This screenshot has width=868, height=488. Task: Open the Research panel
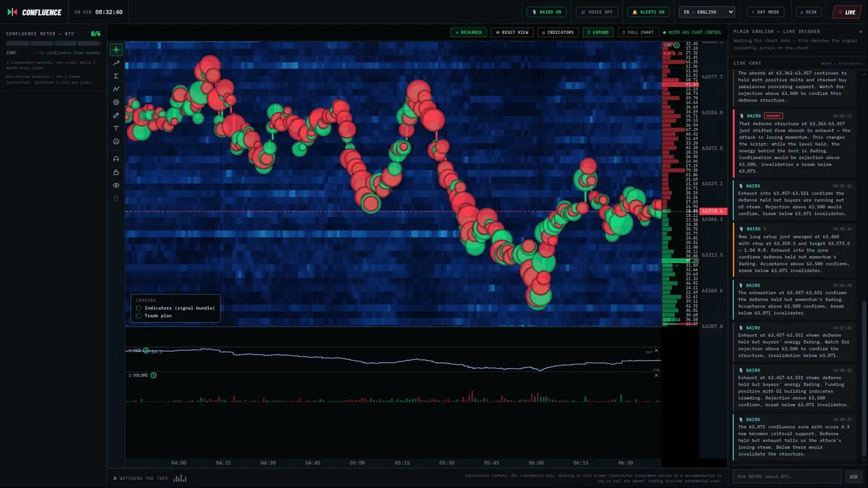(x=469, y=33)
